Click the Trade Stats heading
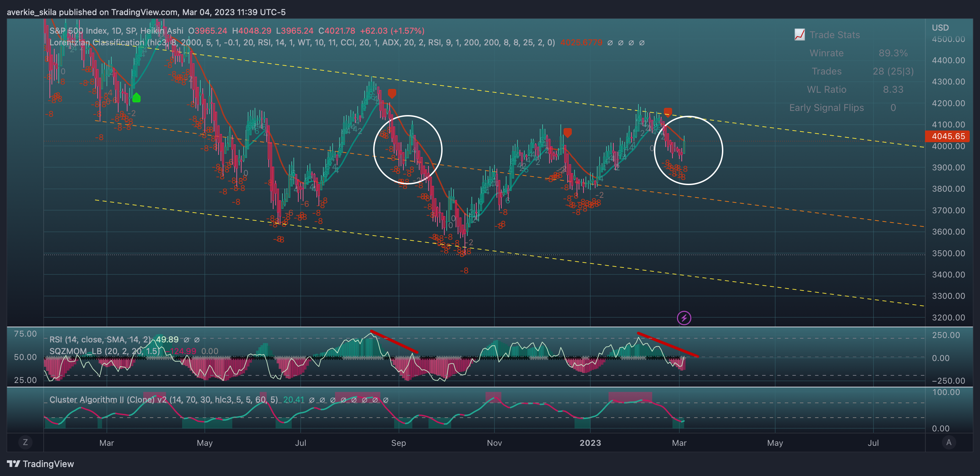980x476 pixels. pos(835,35)
